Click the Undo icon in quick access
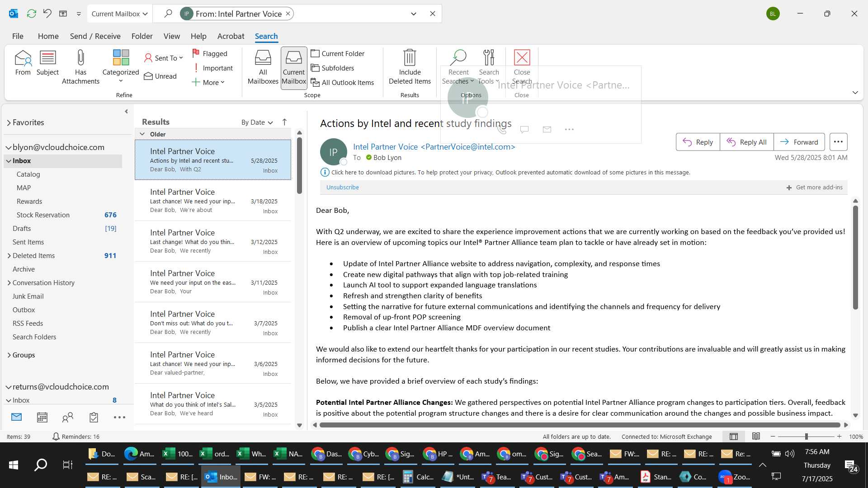Image resolution: width=868 pixels, height=488 pixels. pyautogui.click(x=47, y=14)
